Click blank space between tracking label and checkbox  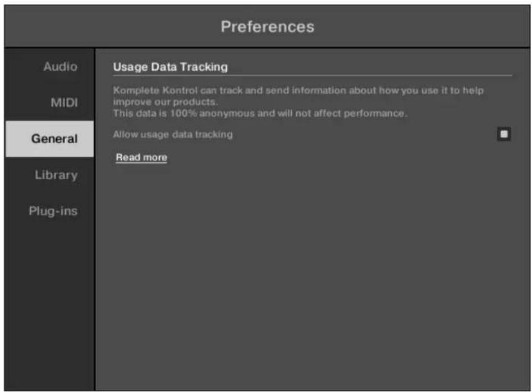(x=365, y=135)
